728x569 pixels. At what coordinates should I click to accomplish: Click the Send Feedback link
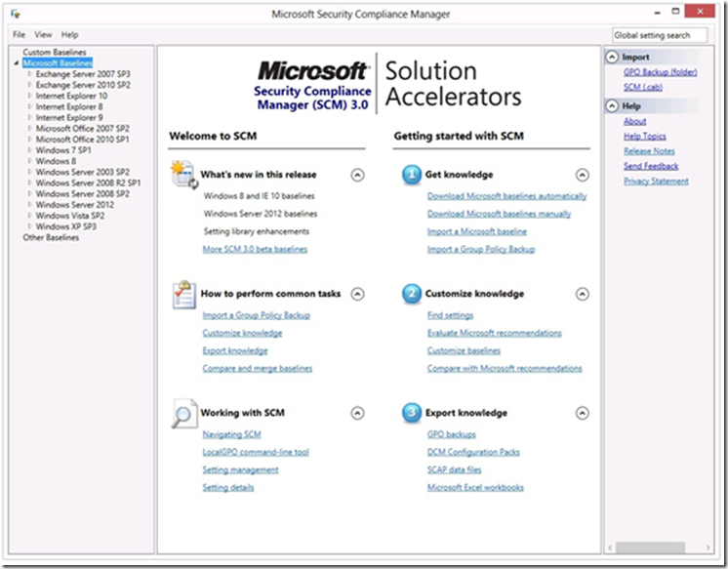coord(651,166)
